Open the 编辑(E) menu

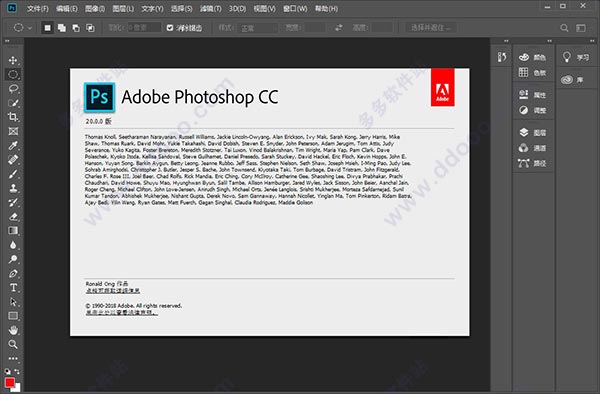pyautogui.click(x=67, y=8)
